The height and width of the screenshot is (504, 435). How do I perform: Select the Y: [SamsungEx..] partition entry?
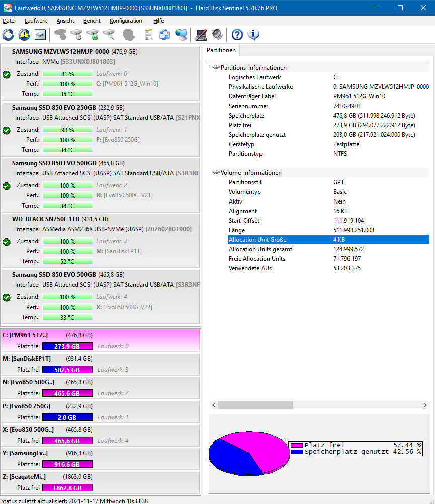(101, 458)
